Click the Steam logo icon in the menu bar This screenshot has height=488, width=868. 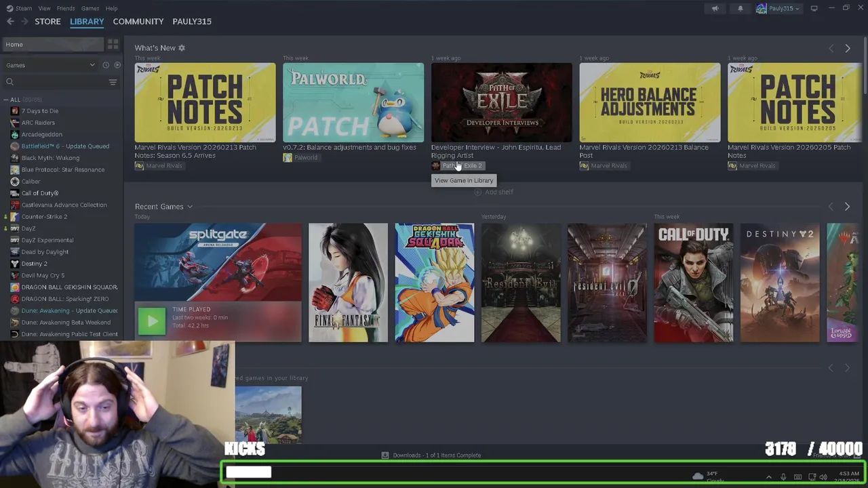click(9, 8)
